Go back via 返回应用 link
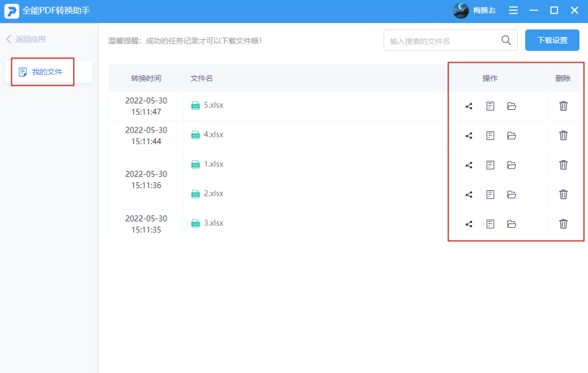Screen dimensions: 588x373 pos(26,39)
